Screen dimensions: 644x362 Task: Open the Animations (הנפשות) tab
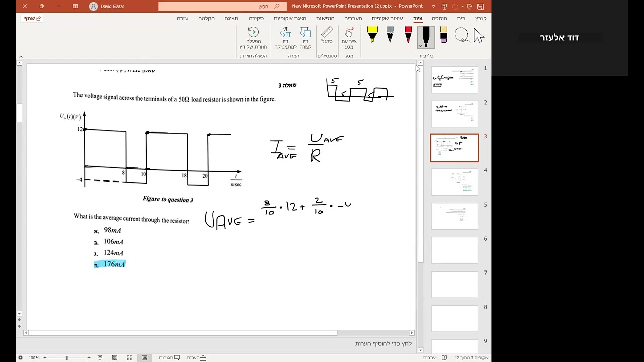[325, 18]
